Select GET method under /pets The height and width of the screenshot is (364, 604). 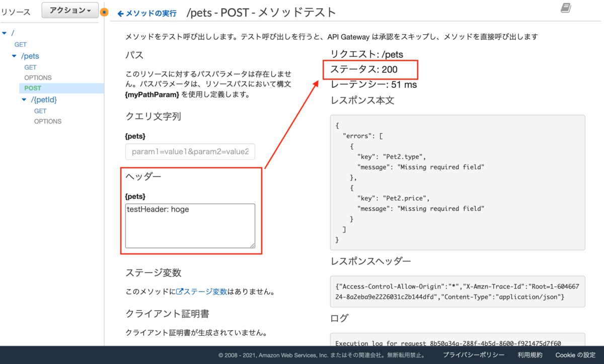pos(30,67)
